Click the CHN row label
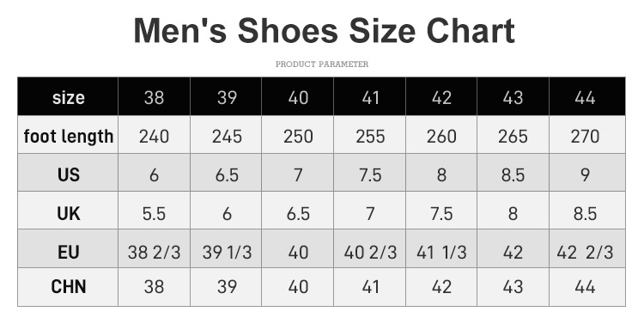This screenshot has width=644, height=330. (68, 287)
